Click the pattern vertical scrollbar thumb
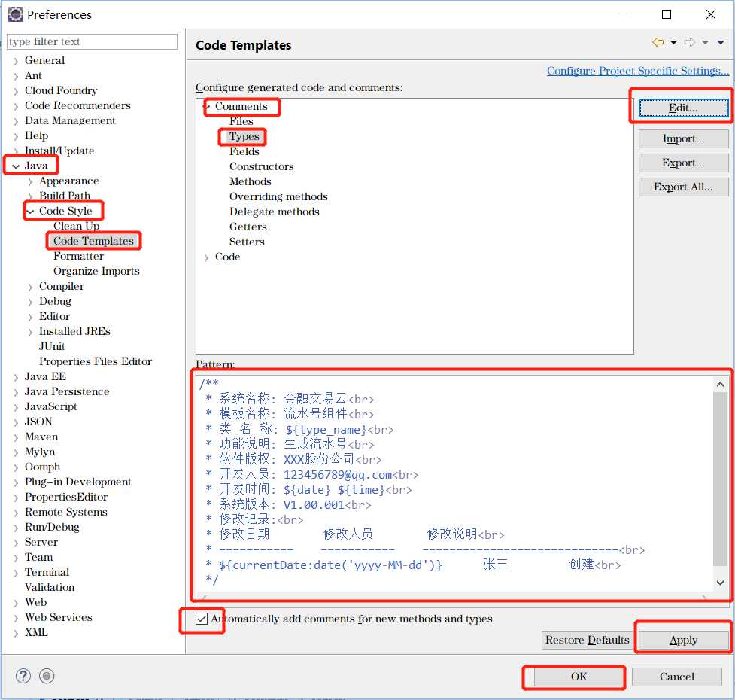The image size is (735, 700). coord(720,479)
